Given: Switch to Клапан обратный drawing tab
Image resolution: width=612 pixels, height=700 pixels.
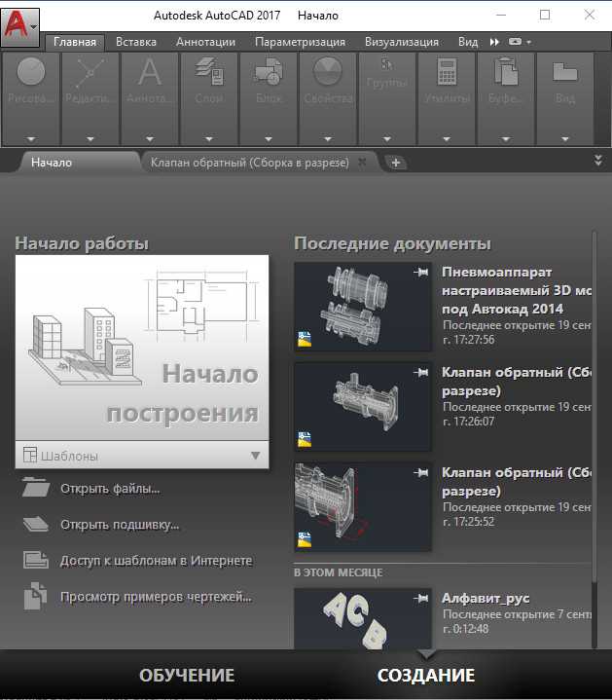Looking at the screenshot, I should [x=250, y=163].
